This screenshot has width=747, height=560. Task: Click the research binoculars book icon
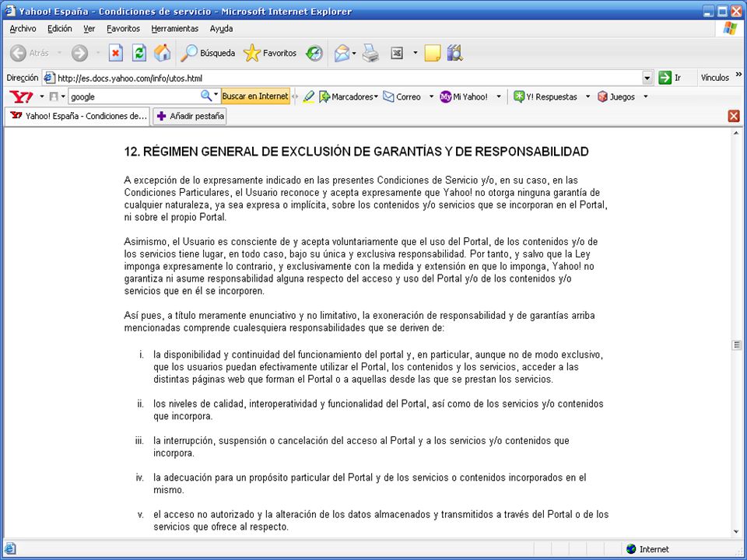click(x=455, y=53)
